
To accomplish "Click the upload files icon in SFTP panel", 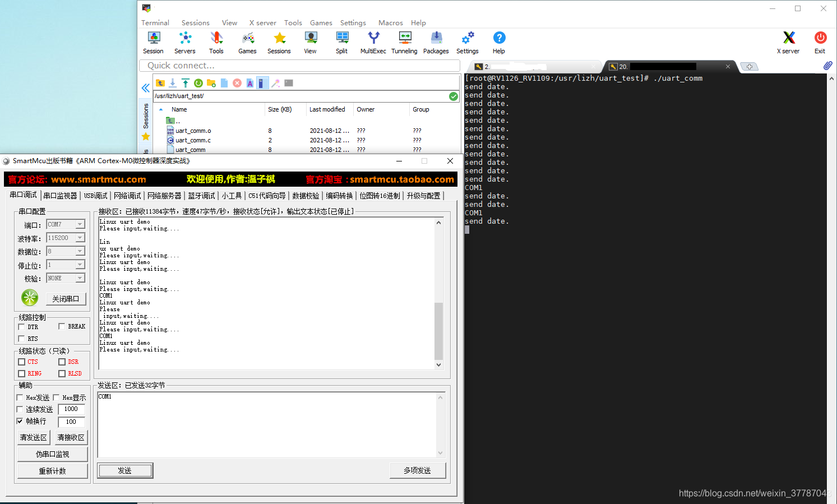I will tap(186, 83).
